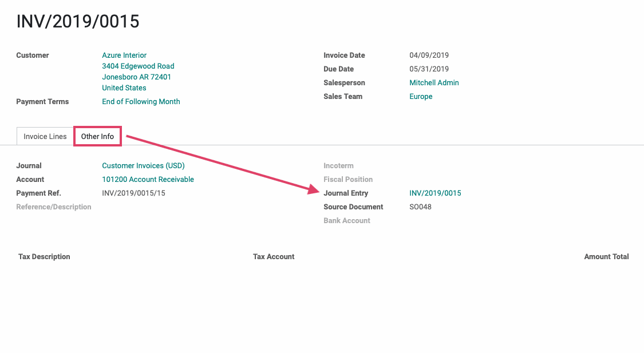Select invoice date 04/09/2019
Viewport: 644px width, 353px height.
(429, 55)
